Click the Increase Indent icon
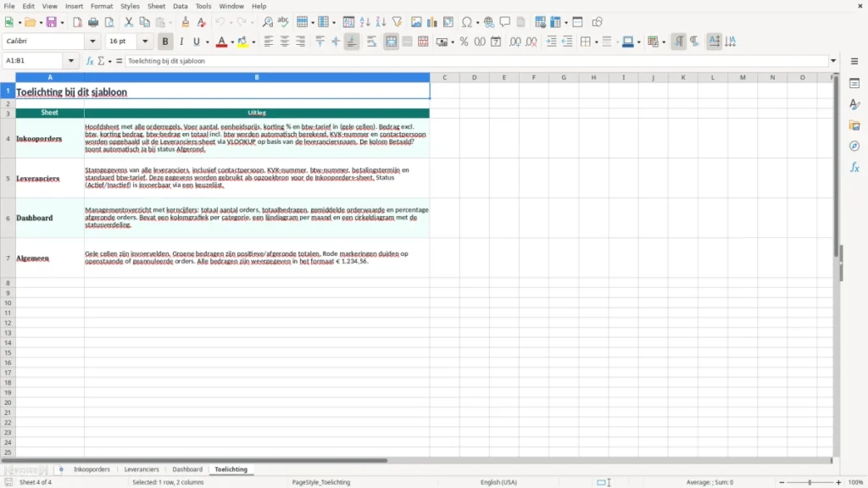868x488 pixels. coord(551,42)
